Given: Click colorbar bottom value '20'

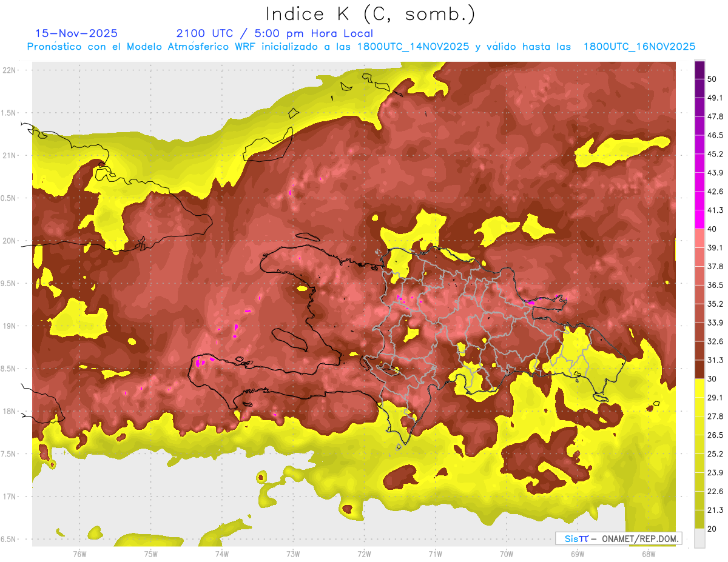Looking at the screenshot, I should click(x=712, y=528).
